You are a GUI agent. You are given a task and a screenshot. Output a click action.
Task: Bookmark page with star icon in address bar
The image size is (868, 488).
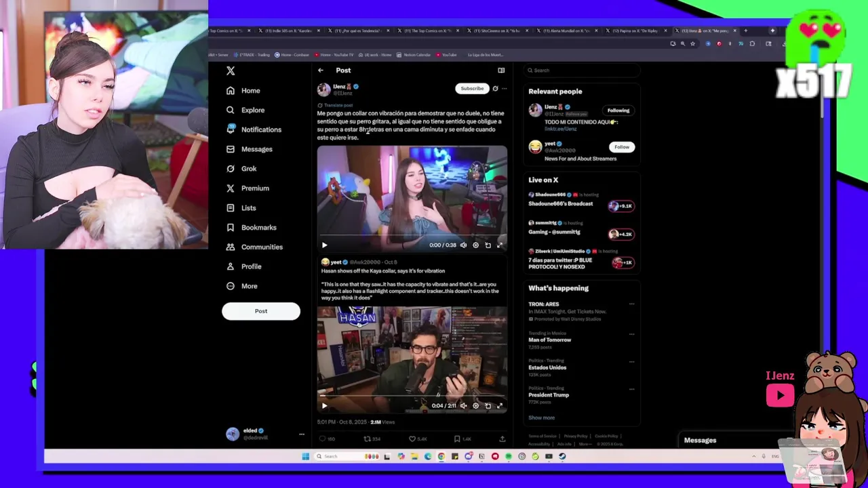point(692,43)
